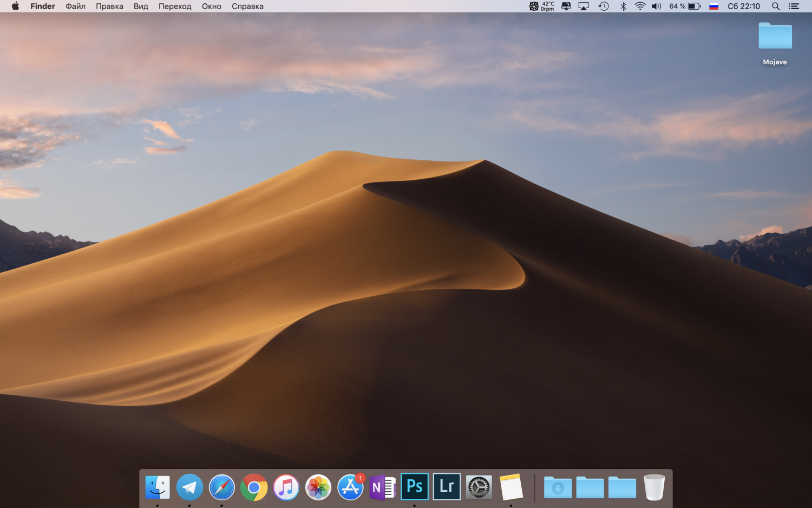This screenshot has width=812, height=508.
Task: Open the Trash in the Dock
Action: [x=654, y=487]
